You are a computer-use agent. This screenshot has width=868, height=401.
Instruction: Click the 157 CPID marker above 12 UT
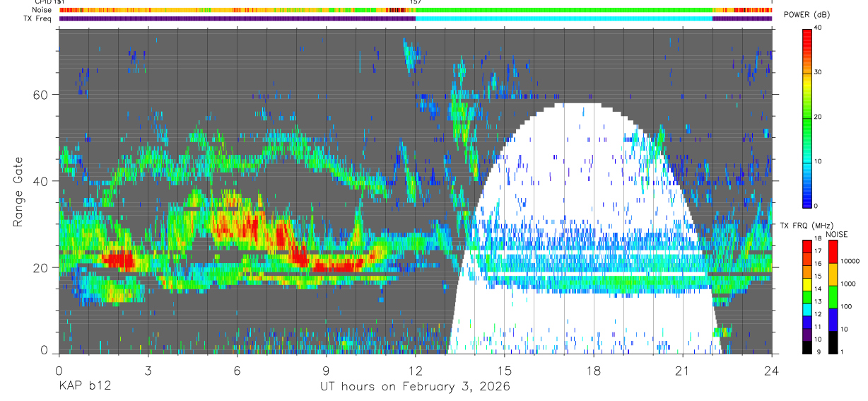pos(416,2)
